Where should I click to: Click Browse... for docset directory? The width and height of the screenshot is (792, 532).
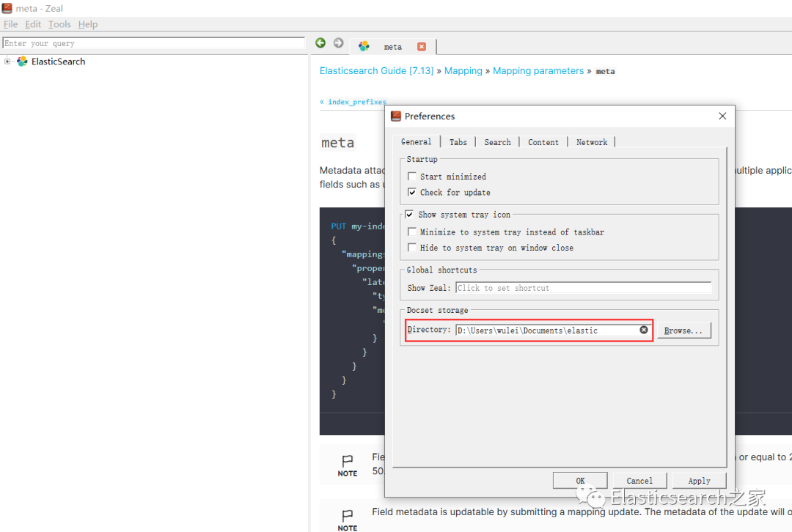(683, 330)
